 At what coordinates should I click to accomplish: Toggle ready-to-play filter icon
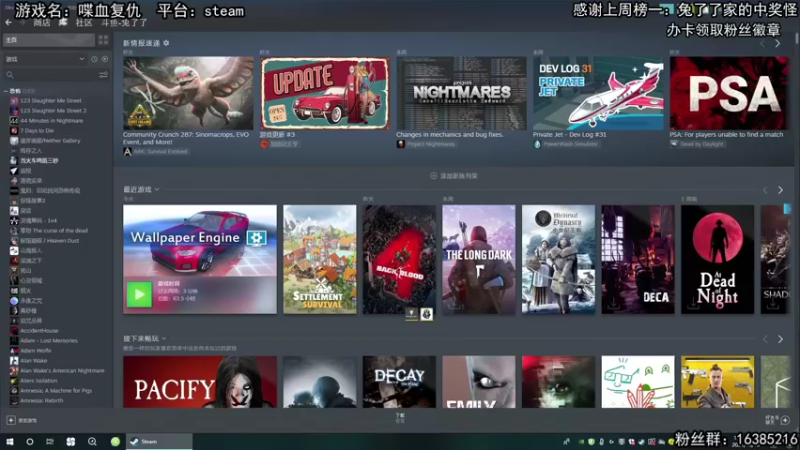tap(105, 59)
